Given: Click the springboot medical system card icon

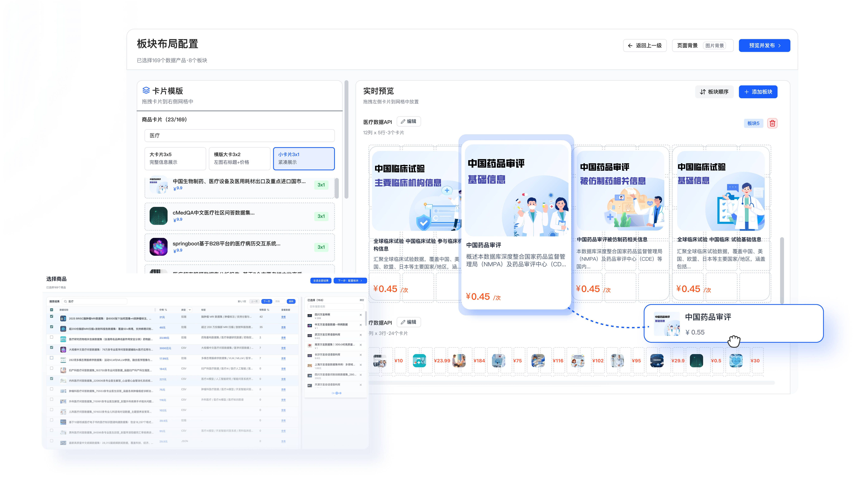Looking at the screenshot, I should 158,247.
